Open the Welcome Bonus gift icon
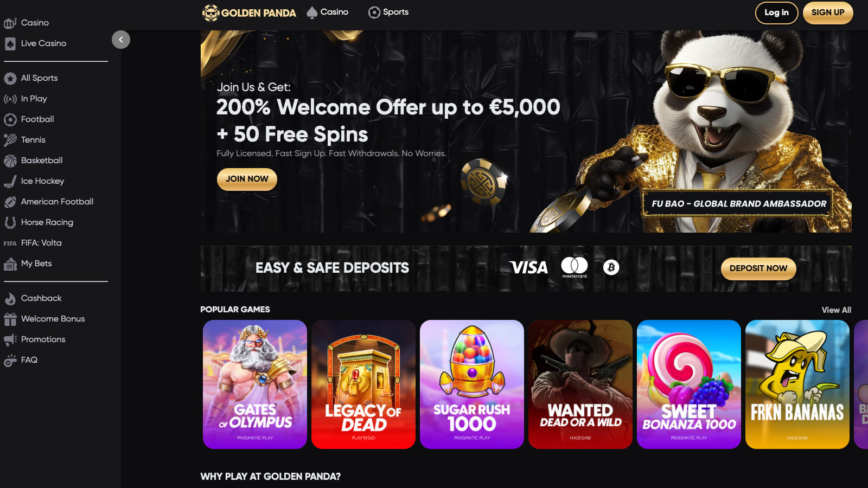 tap(10, 319)
